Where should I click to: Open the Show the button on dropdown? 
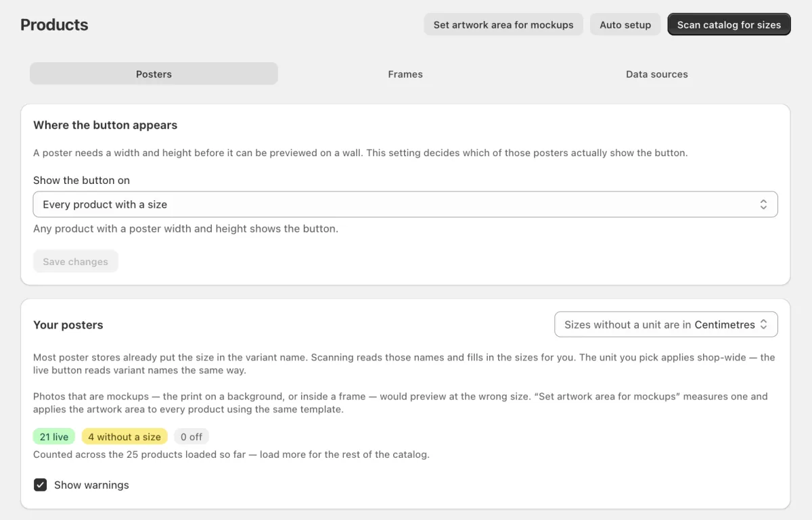405,204
